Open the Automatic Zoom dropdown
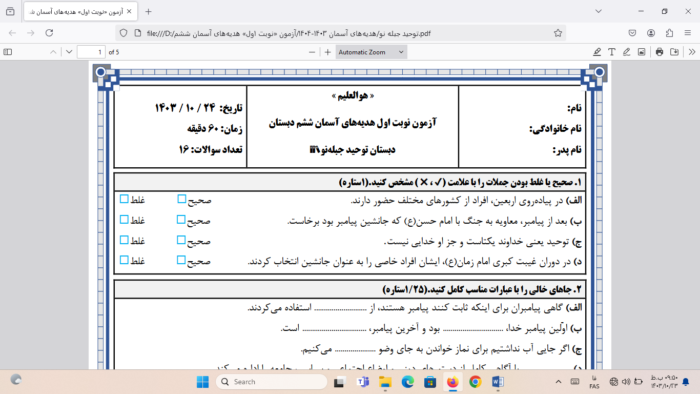 pos(371,52)
